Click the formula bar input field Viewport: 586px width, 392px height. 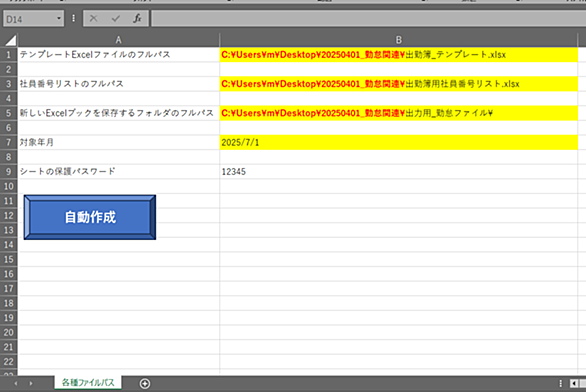pyautogui.click(x=368, y=18)
